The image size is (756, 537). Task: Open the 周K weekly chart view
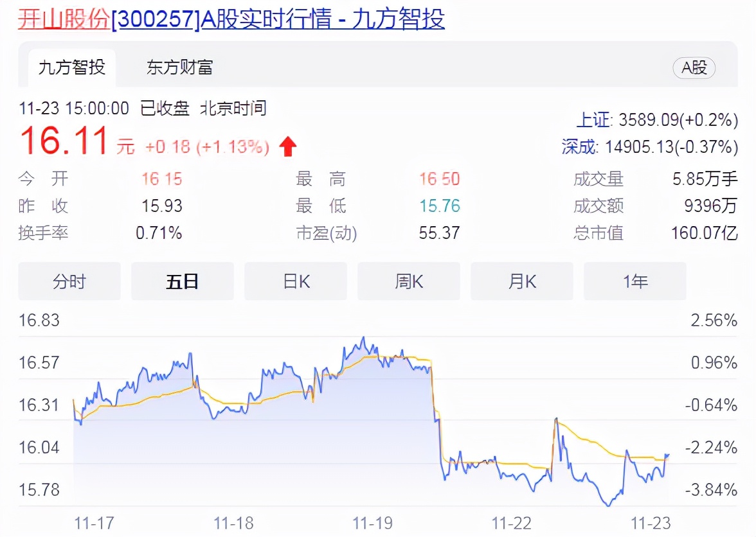tap(408, 281)
